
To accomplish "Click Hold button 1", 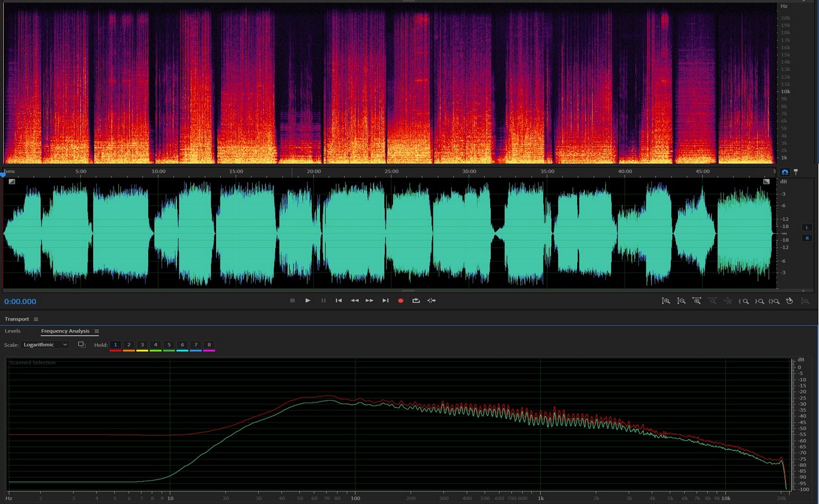I will [x=115, y=345].
